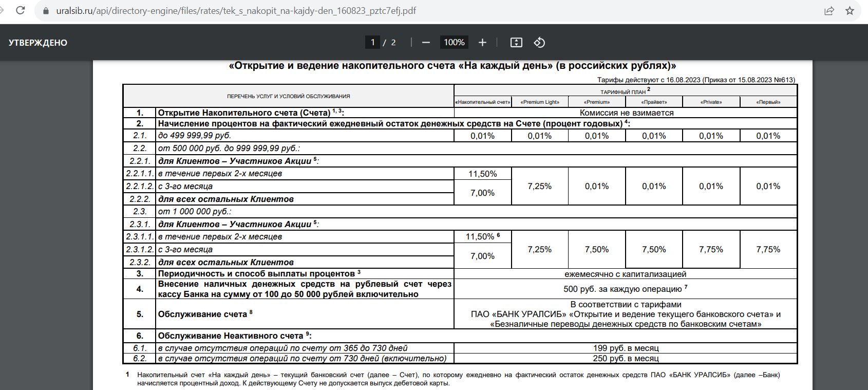The width and height of the screenshot is (868, 390).
Task: Click '199 руб. в месяц' cell
Action: 626,348
